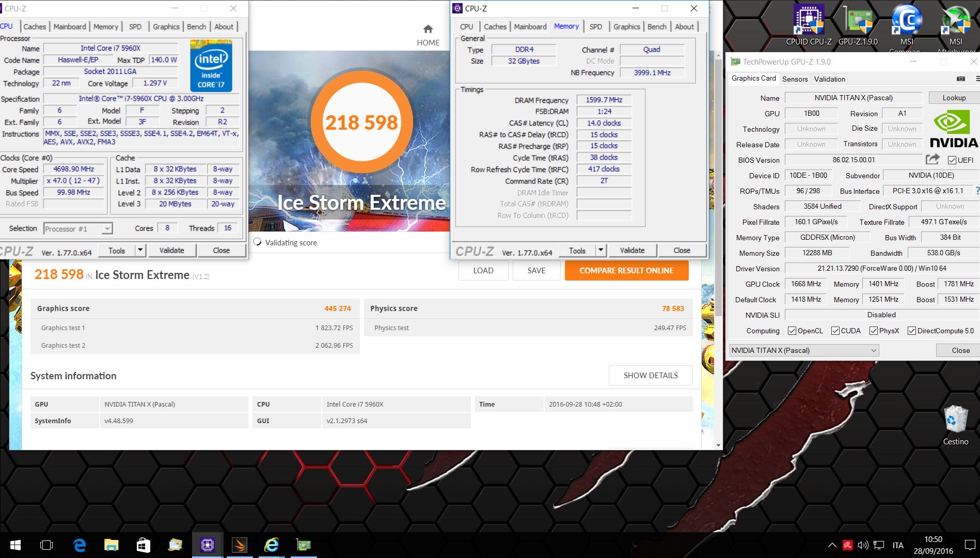
Task: Open SPD tab in Memory CPU-Z window
Action: click(x=596, y=26)
